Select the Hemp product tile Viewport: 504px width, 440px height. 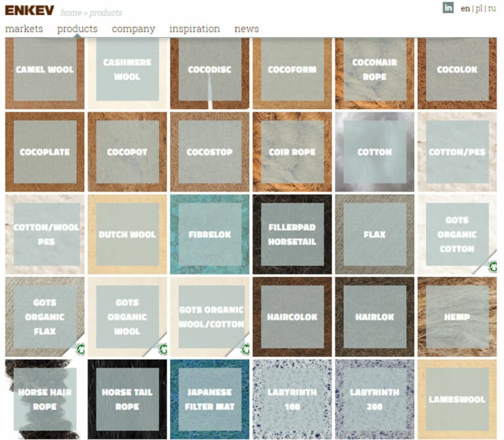(x=457, y=317)
